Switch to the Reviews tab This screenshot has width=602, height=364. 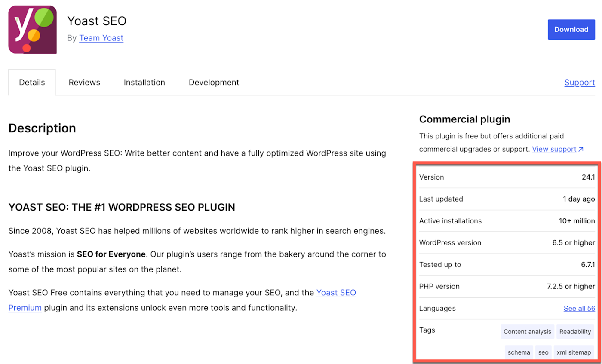coord(84,82)
